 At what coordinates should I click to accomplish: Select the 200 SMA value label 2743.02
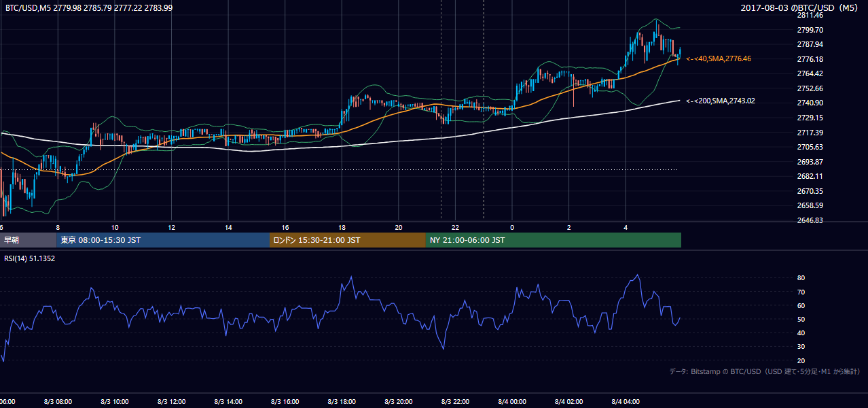[x=721, y=101]
